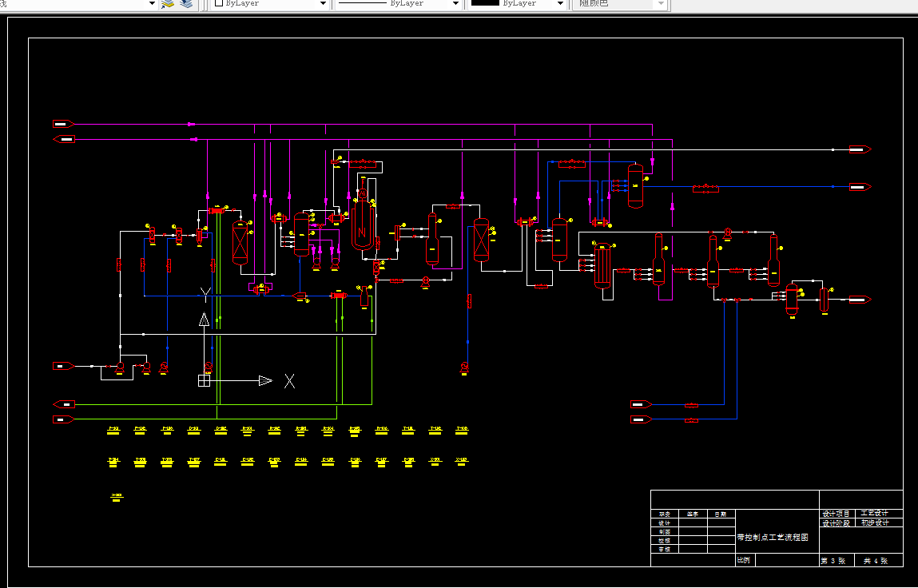Viewport: 918px width, 588px height.
Task: Select the 设计阶段 title block cell
Action: [836, 523]
